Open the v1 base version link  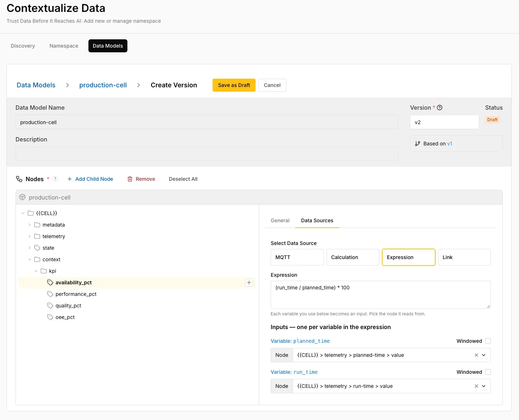pyautogui.click(x=450, y=144)
